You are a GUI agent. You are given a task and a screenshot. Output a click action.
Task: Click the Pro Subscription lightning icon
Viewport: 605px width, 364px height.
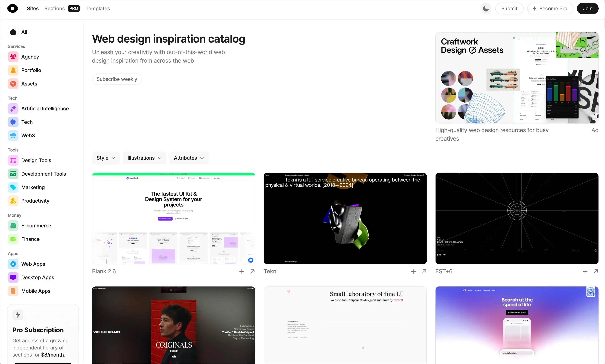click(18, 315)
